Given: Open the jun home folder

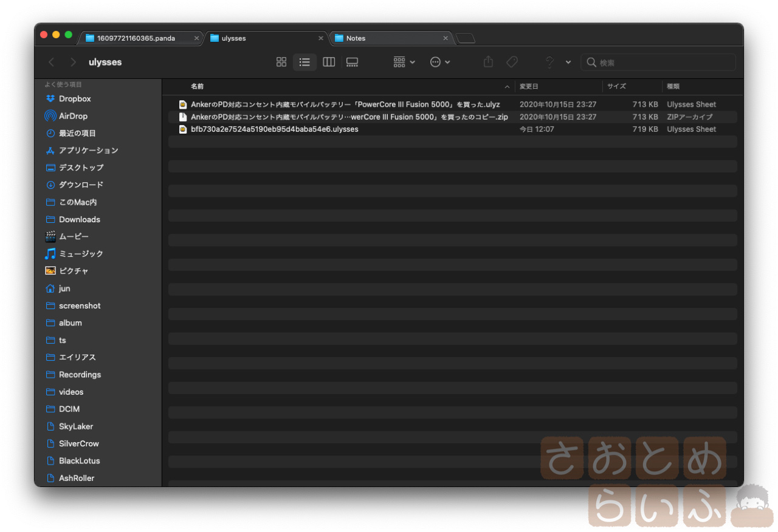Looking at the screenshot, I should 64,288.
